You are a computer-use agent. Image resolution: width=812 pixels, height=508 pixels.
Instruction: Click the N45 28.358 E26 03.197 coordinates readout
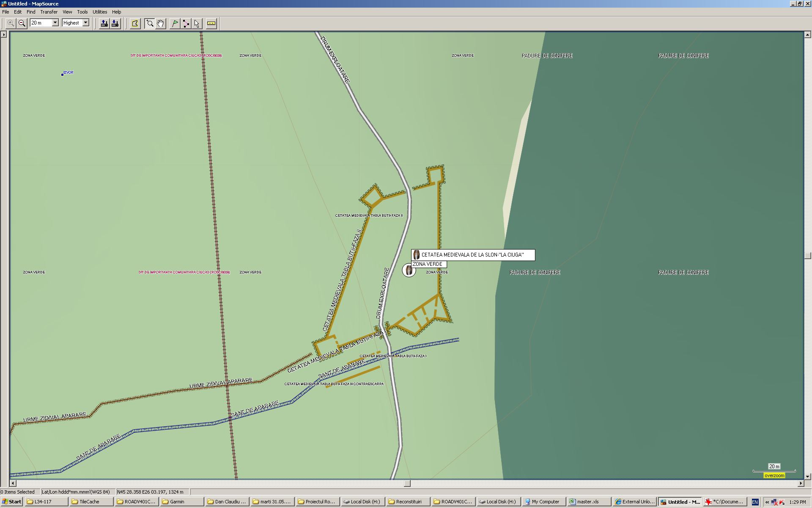(153, 492)
